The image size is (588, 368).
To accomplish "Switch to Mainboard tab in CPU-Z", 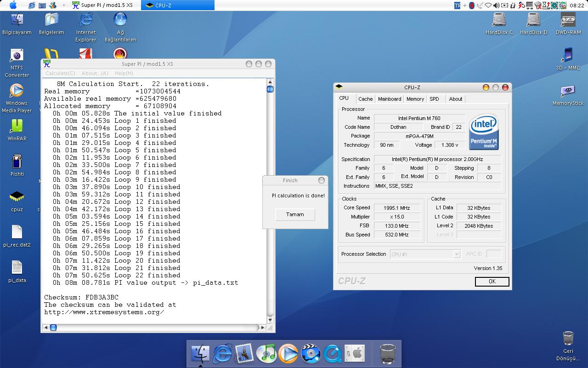I will (390, 99).
